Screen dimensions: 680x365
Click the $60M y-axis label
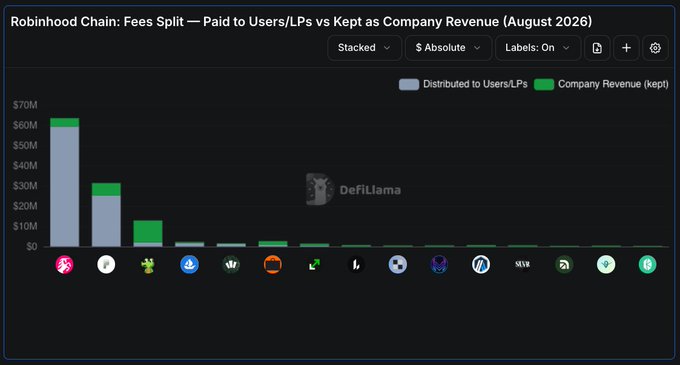25,125
